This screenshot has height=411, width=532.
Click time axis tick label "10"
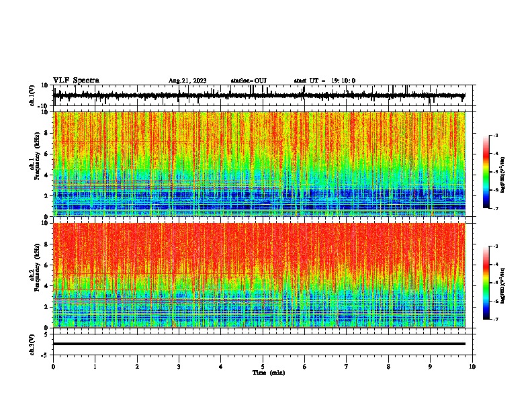click(x=472, y=367)
